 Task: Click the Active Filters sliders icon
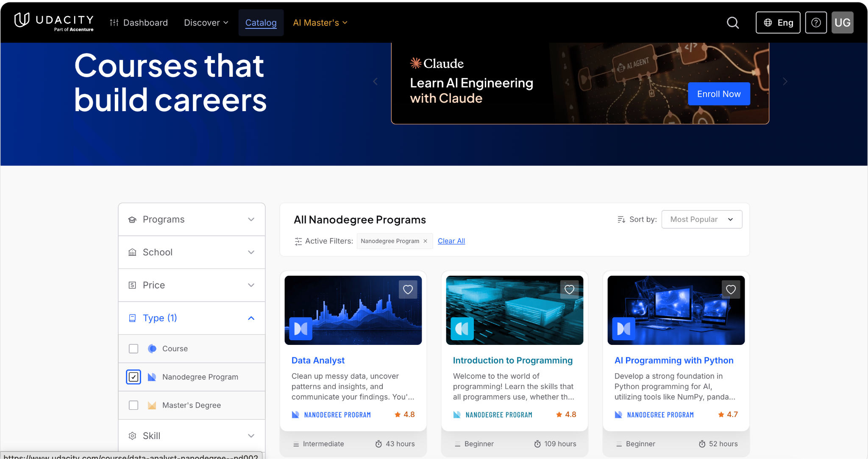[298, 241]
